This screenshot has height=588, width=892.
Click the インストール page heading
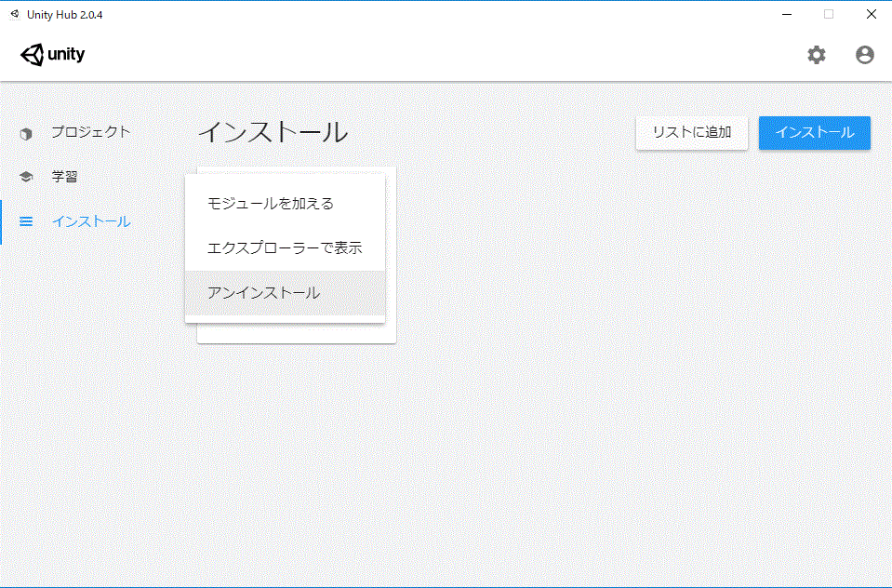273,132
